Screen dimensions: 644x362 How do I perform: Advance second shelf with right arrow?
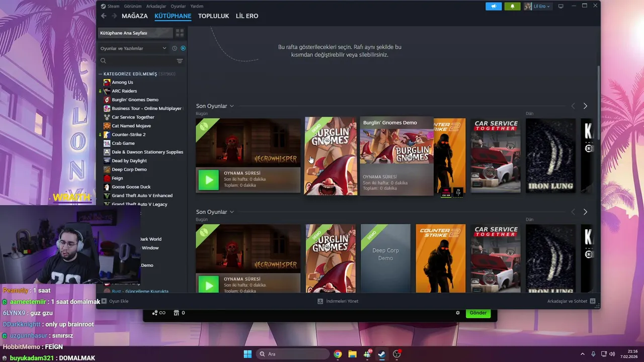coord(585,212)
